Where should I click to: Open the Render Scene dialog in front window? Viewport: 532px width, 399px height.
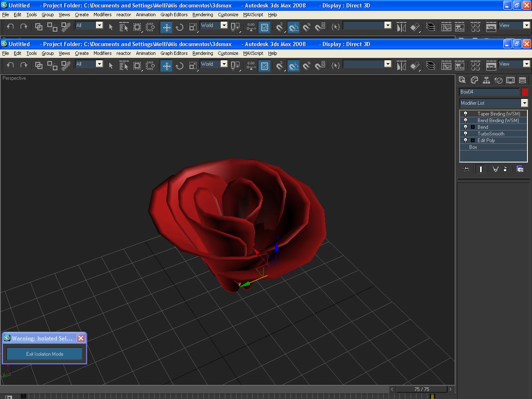click(x=491, y=66)
